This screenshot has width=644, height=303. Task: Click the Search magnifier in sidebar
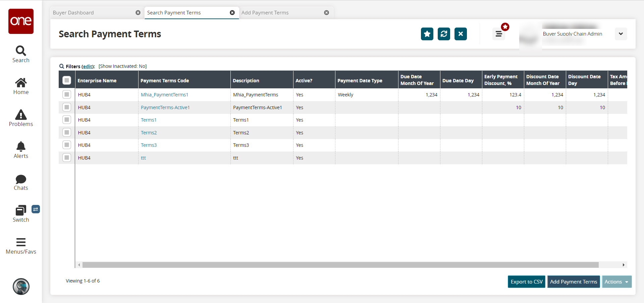coord(21,51)
